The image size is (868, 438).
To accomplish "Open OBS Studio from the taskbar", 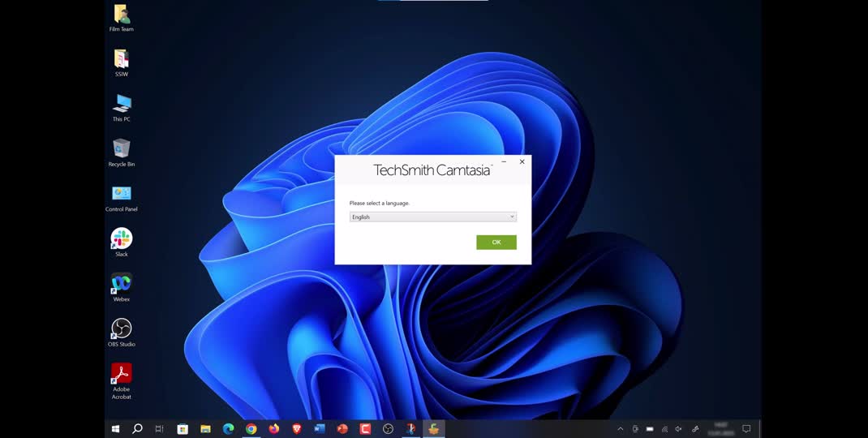I will (388, 428).
